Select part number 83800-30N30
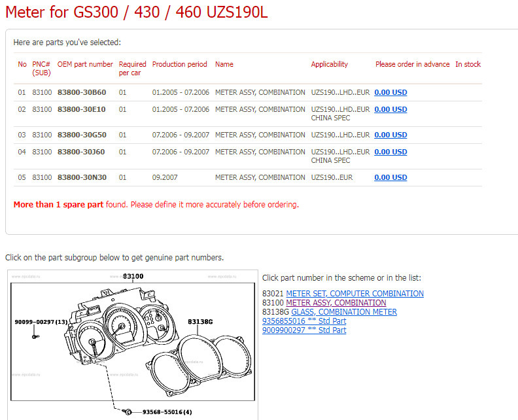Viewport: 518px width, 420px height. [x=82, y=177]
